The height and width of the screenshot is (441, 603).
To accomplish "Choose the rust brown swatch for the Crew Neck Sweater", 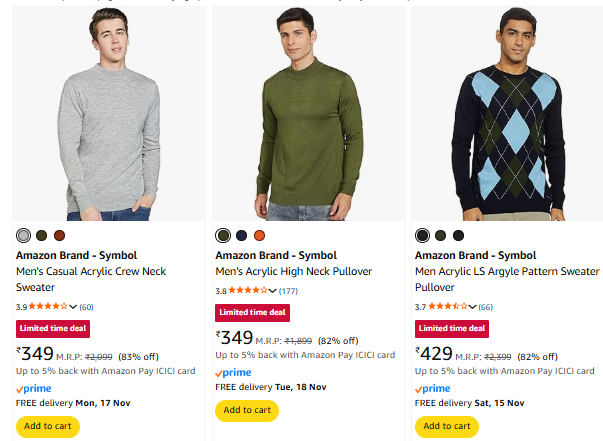I will click(x=58, y=236).
